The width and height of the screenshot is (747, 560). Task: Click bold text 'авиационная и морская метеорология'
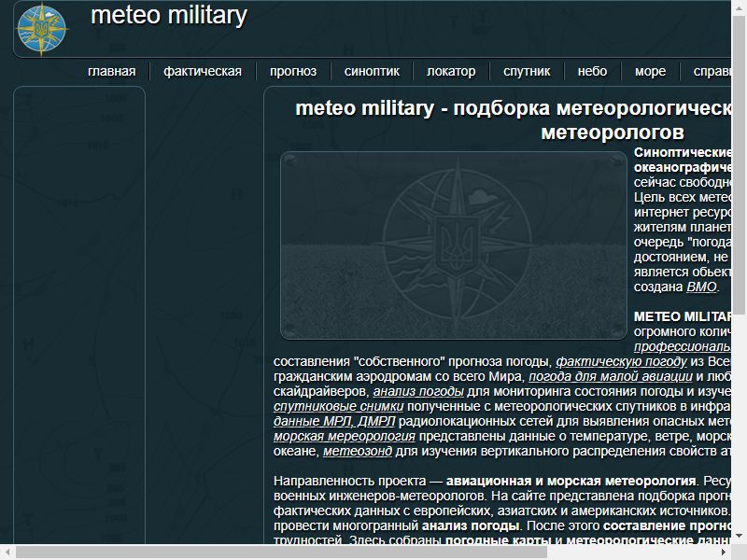pos(571,481)
